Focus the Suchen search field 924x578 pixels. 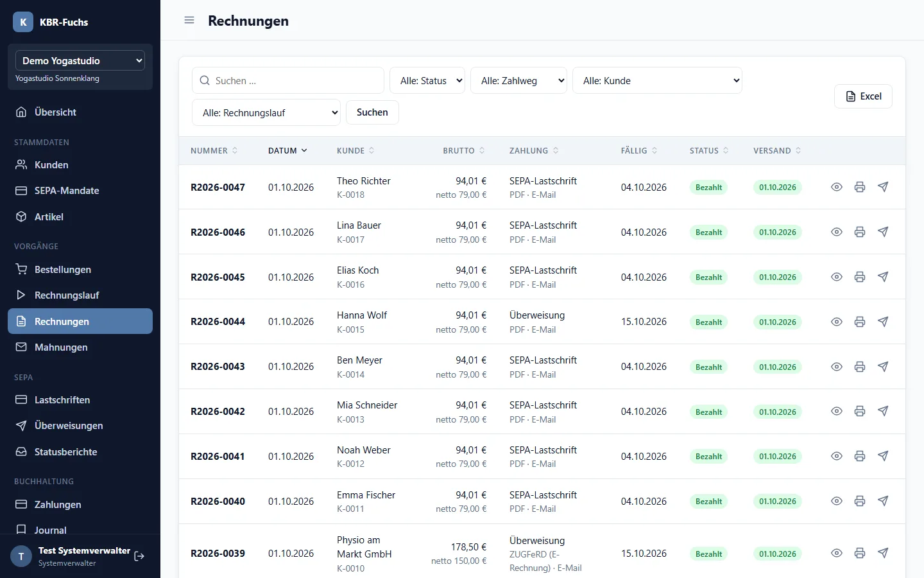point(288,80)
